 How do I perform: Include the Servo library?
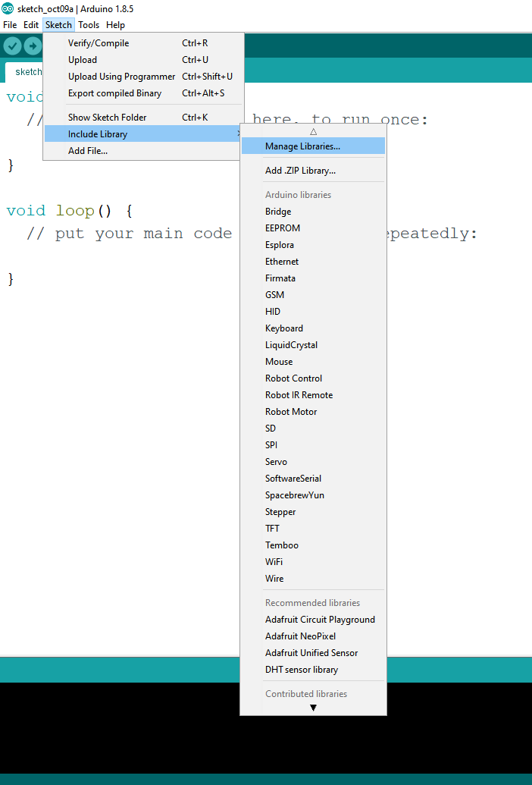click(276, 462)
